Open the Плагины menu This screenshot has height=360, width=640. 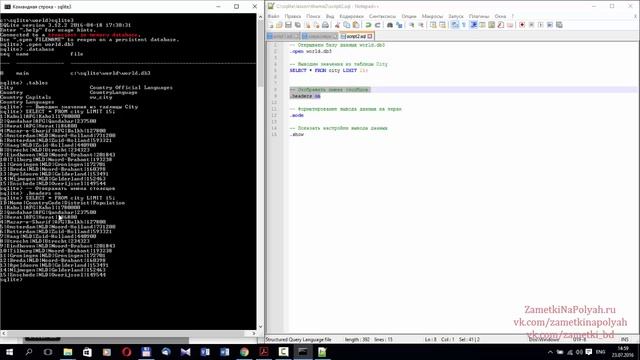click(479, 16)
